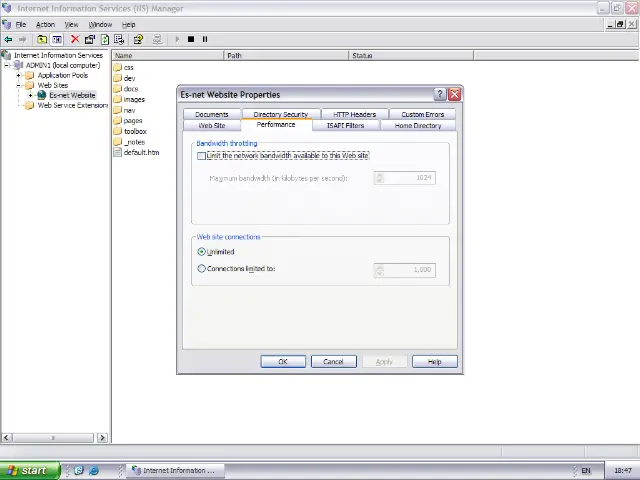640x480 pixels.
Task: Select the pages folder in list
Action: (x=128, y=120)
